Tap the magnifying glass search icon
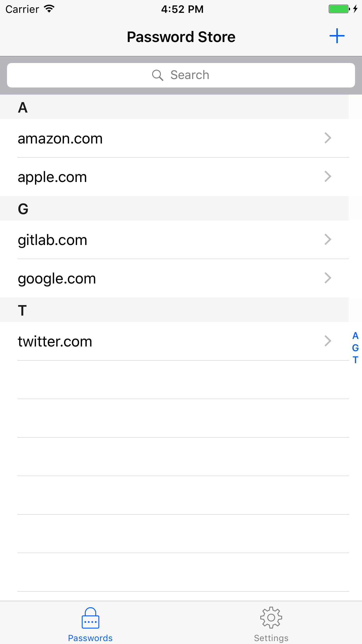The height and width of the screenshot is (644, 362). point(158,75)
